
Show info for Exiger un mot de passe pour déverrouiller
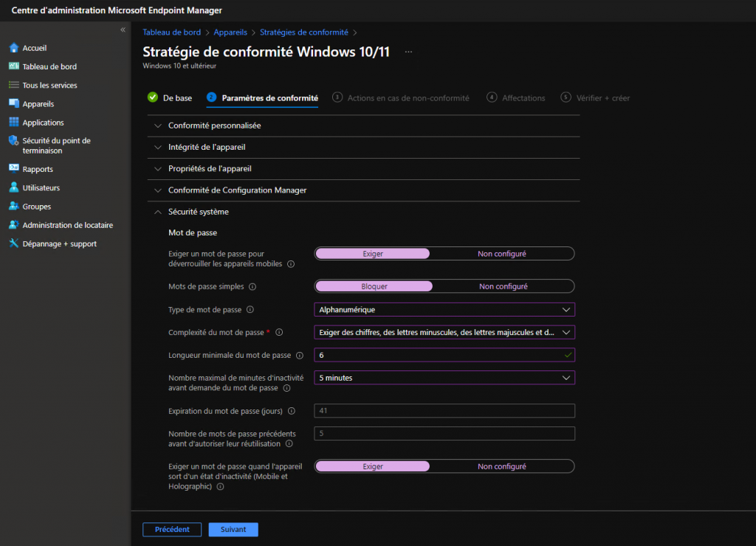coord(291,264)
